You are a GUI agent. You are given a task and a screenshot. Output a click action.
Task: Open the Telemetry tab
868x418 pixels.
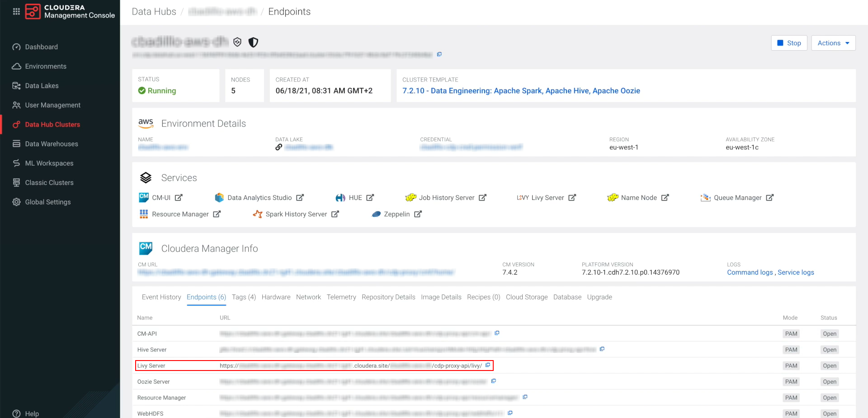click(x=341, y=297)
